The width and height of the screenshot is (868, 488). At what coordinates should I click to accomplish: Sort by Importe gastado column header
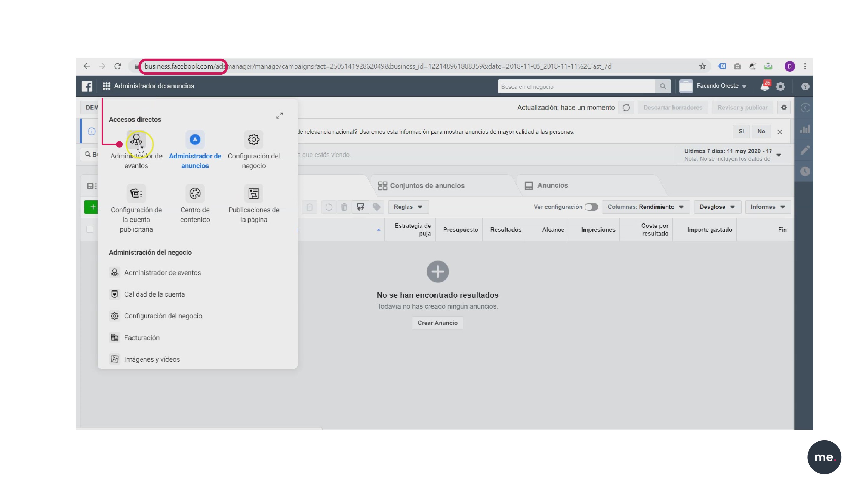coord(710,229)
